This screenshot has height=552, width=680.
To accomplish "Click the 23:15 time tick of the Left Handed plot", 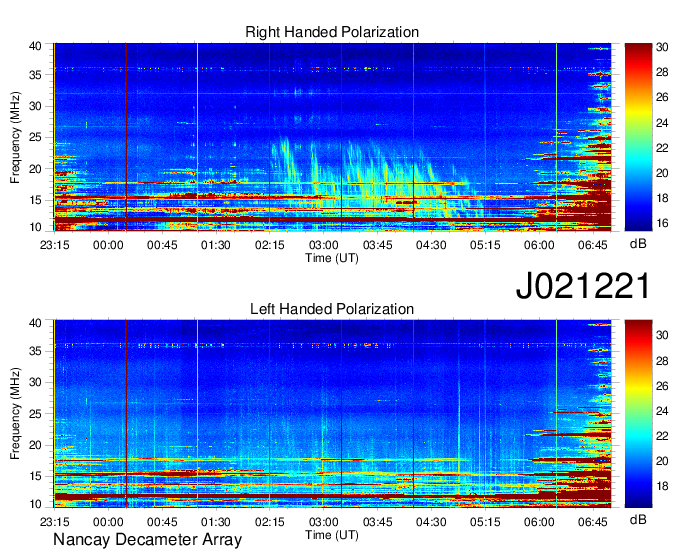I will point(55,522).
